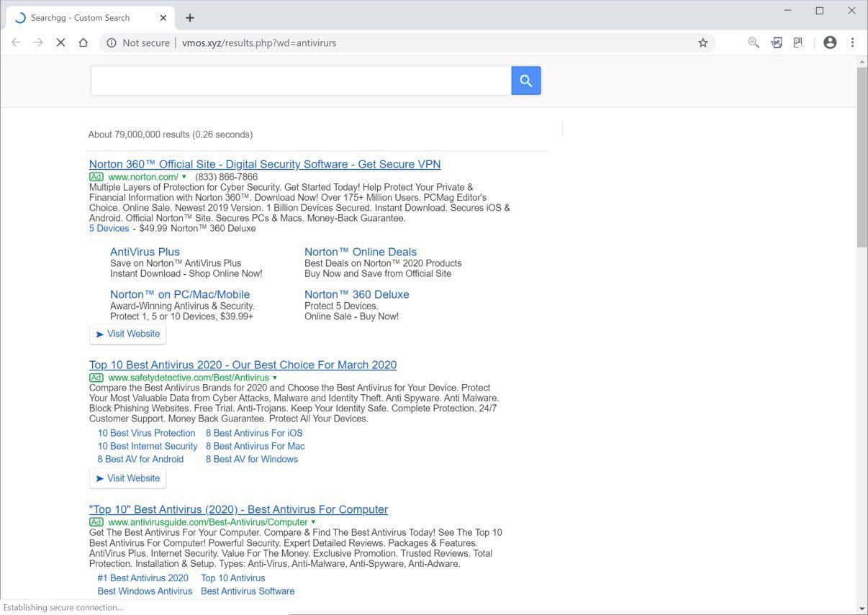Open the reading list extension icon
Image resolution: width=868 pixels, height=615 pixels.
(798, 42)
